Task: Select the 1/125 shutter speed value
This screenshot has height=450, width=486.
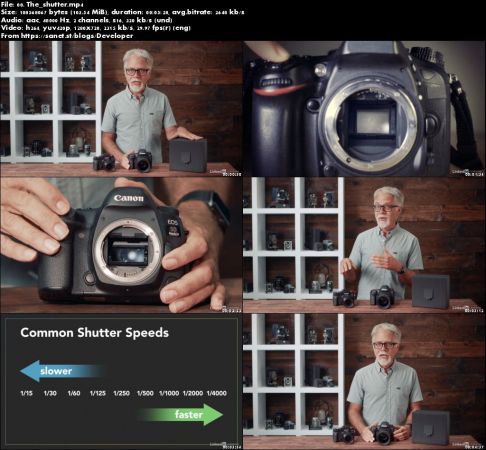Action: click(98, 393)
